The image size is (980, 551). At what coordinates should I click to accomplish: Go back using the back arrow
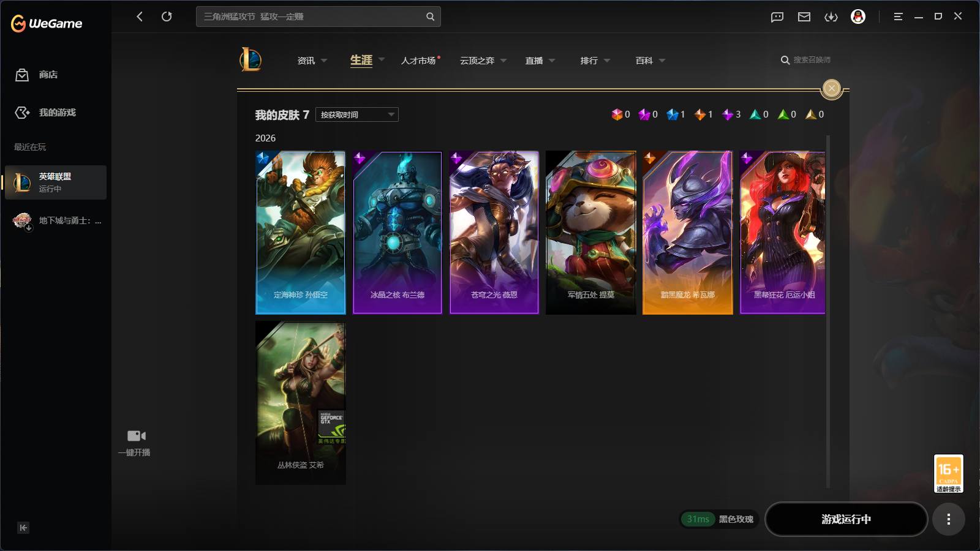pos(140,17)
